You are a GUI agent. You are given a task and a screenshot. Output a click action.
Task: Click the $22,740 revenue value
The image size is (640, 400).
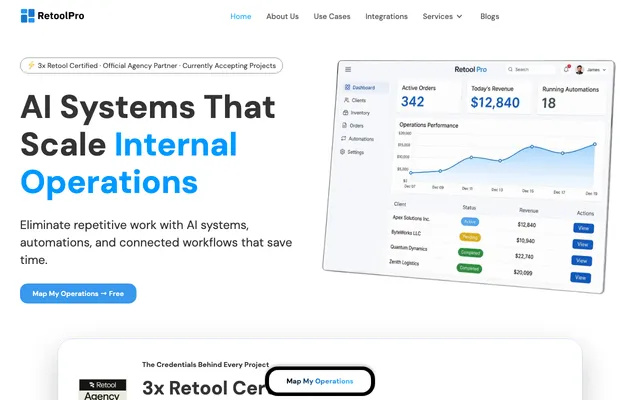[x=524, y=256]
